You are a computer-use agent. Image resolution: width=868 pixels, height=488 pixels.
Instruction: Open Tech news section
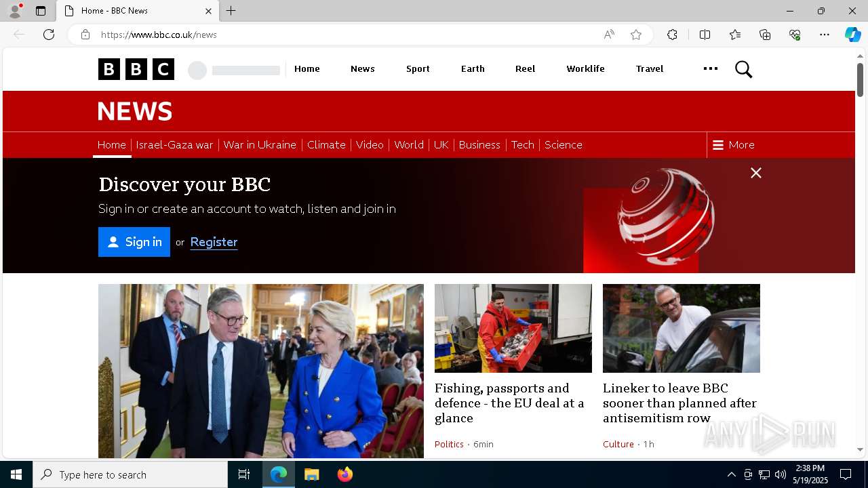pyautogui.click(x=523, y=145)
